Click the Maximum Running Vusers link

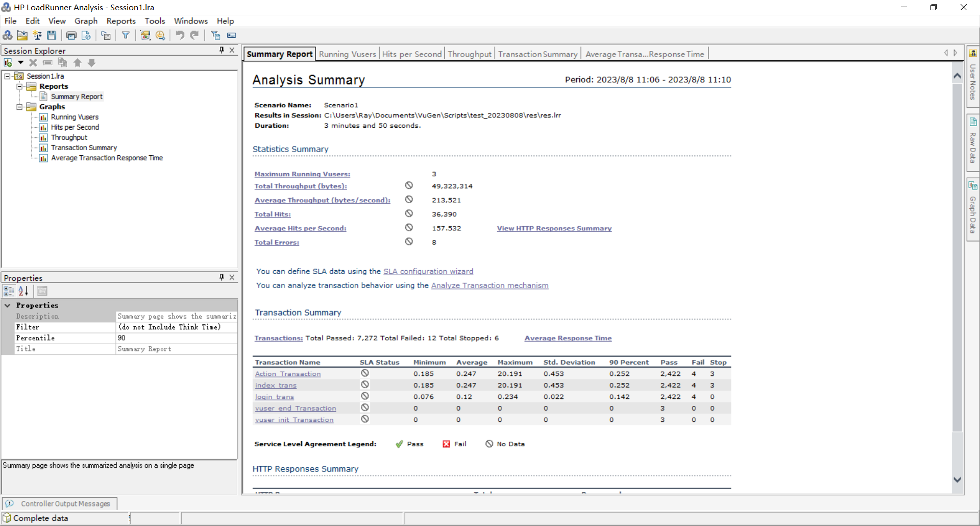[x=302, y=174]
